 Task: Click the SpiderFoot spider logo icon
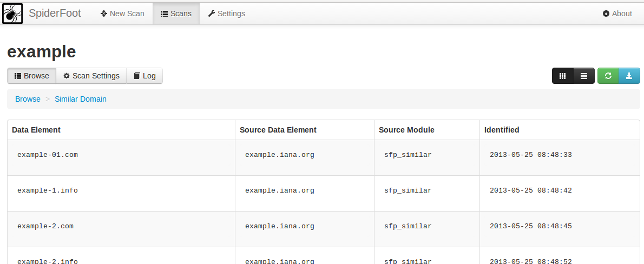[x=12, y=14]
